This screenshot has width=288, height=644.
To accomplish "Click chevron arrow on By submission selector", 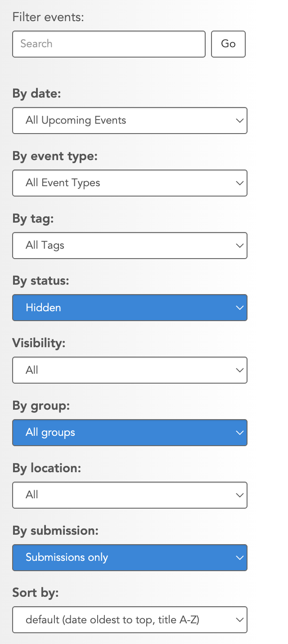I will [x=239, y=558].
